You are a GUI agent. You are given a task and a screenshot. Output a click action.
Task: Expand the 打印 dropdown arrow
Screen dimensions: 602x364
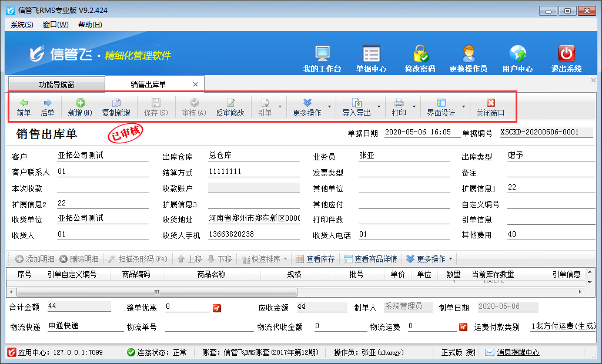(414, 107)
